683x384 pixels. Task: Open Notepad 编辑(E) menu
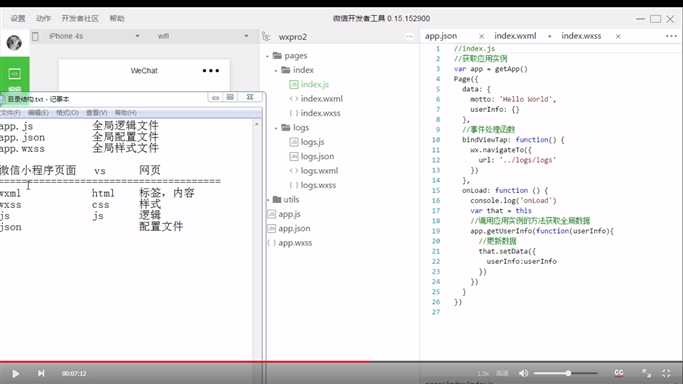point(38,113)
